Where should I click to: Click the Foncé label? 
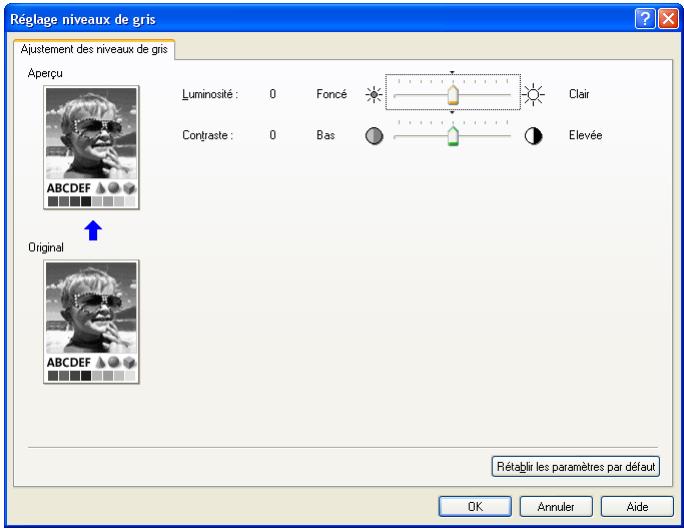pos(332,94)
